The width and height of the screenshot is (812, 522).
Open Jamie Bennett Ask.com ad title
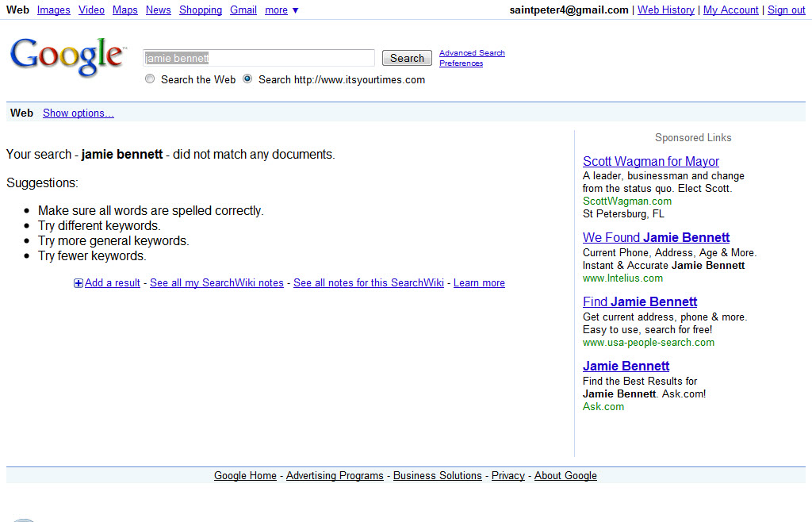pos(626,366)
